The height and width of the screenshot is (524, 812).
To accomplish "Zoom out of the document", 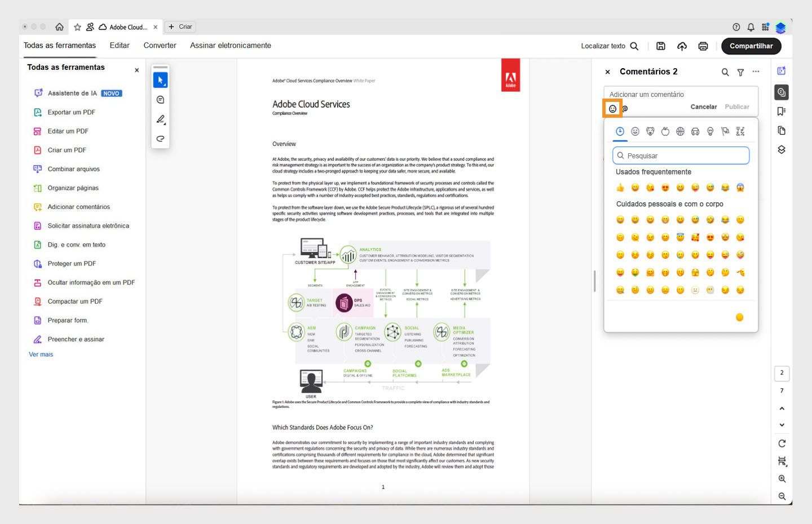I will pos(782,496).
